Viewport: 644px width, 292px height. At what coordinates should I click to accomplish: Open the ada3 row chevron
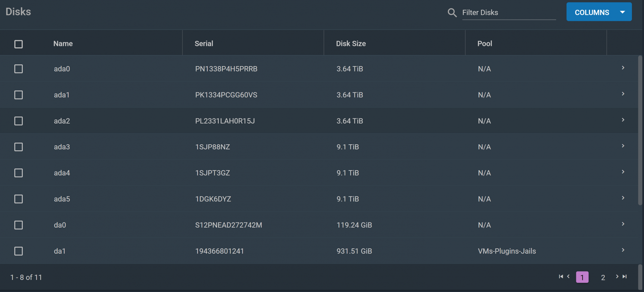(623, 146)
